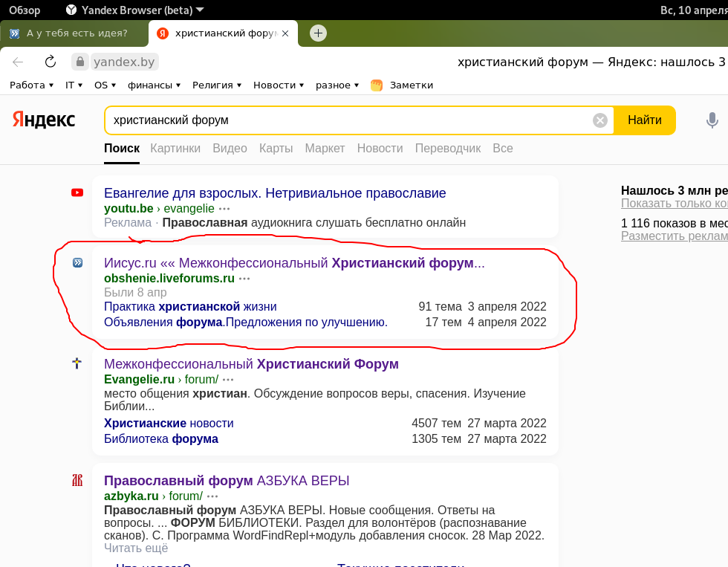The height and width of the screenshot is (567, 728).
Task: Click the yellow Найти button
Action: (x=645, y=120)
